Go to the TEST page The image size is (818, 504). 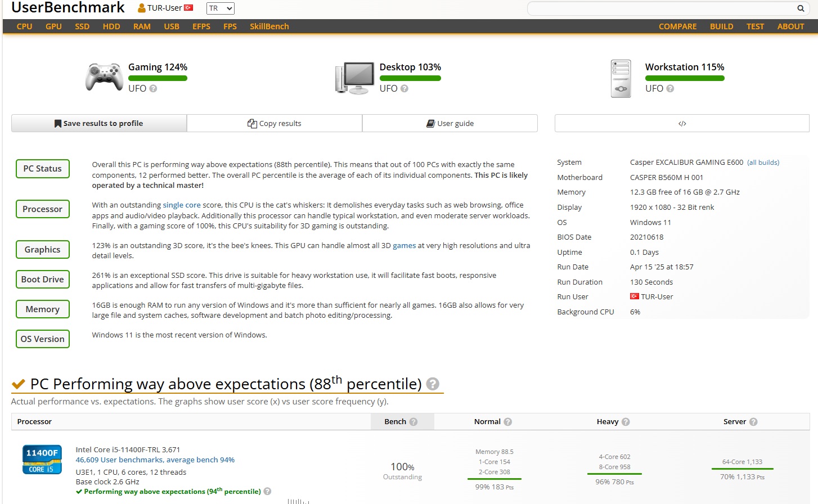755,26
